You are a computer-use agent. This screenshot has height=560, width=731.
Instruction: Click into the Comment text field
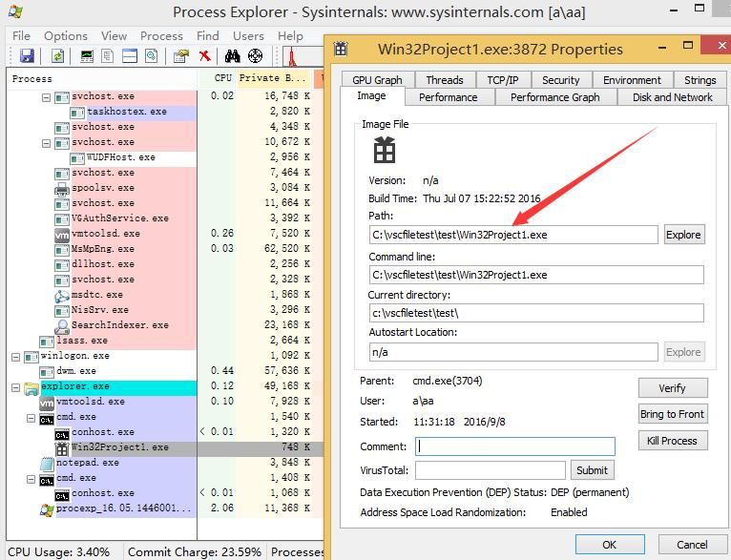(x=515, y=446)
